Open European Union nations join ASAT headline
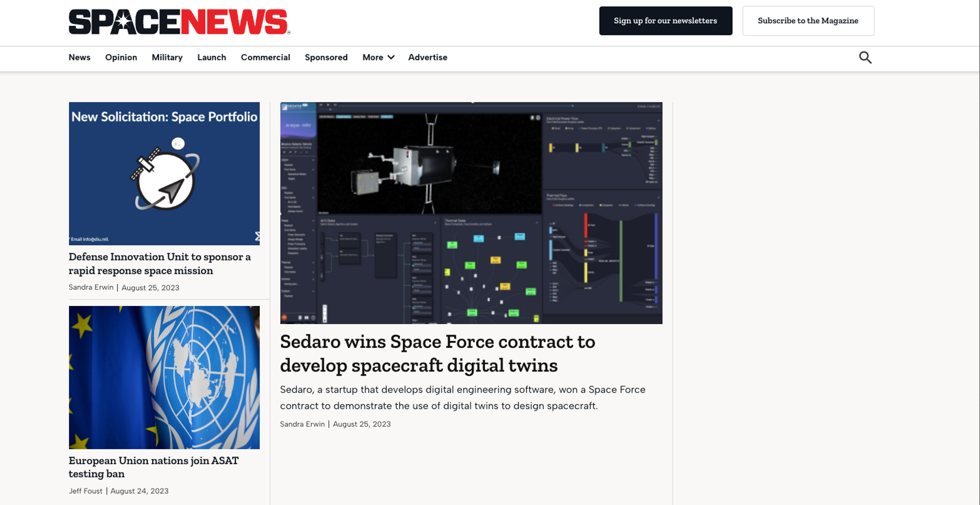Image resolution: width=980 pixels, height=505 pixels. pos(154,467)
